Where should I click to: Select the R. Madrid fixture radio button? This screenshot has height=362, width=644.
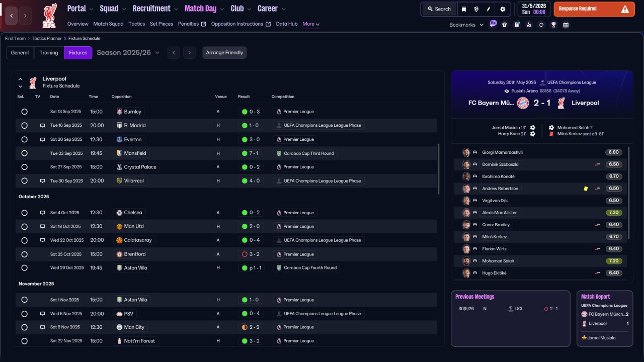(x=24, y=126)
